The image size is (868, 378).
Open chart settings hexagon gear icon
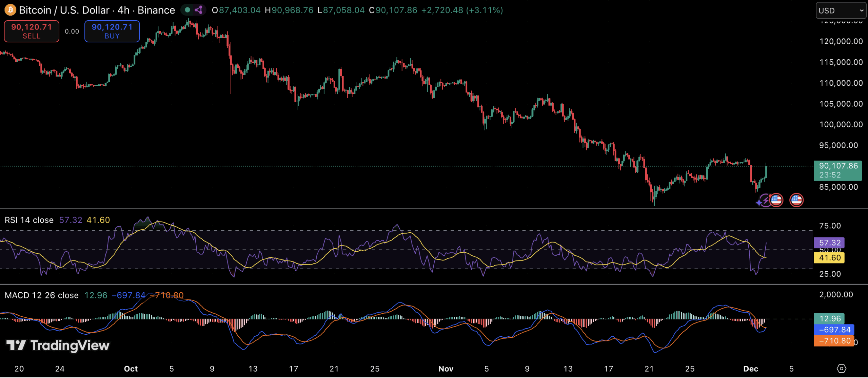click(841, 369)
